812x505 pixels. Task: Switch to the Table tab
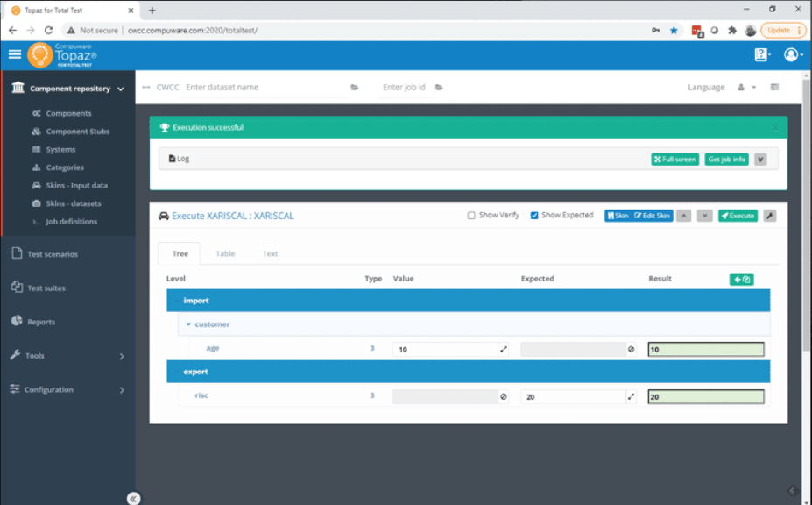click(x=224, y=253)
